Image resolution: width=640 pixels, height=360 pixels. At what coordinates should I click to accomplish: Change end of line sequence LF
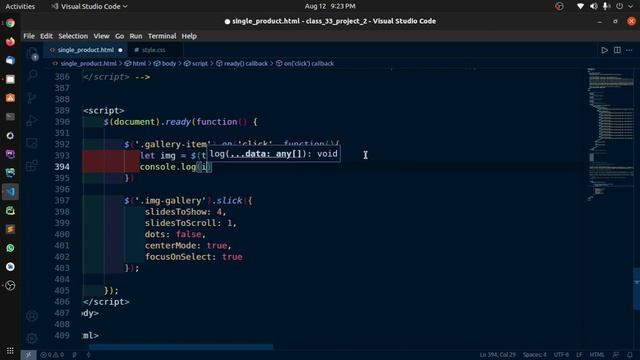coord(579,355)
